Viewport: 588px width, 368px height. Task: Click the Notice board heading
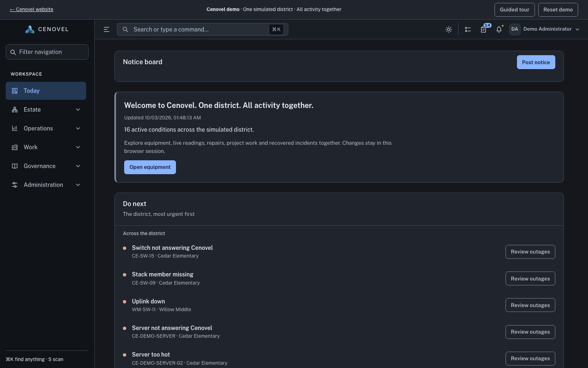(x=143, y=62)
